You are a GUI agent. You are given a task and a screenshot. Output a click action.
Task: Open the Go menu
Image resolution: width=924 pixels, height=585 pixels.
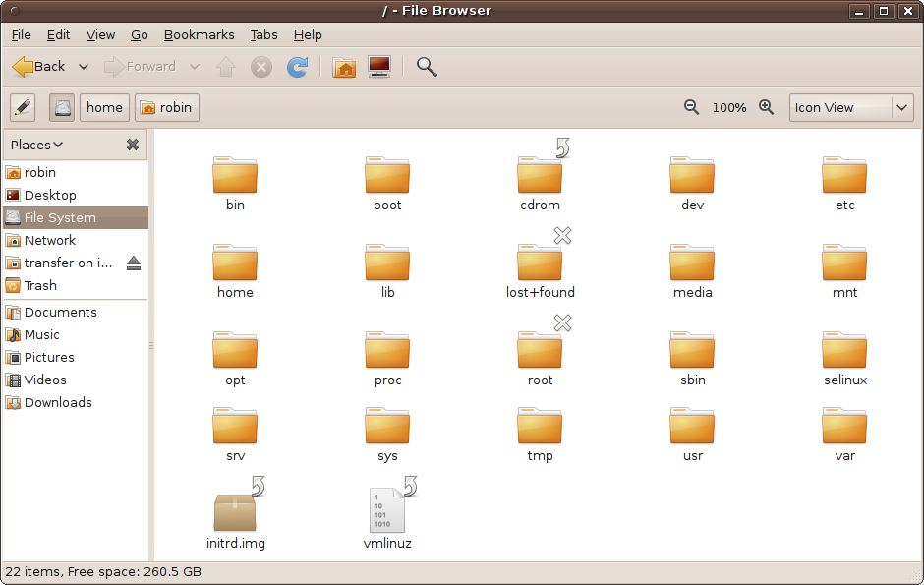[x=139, y=34]
